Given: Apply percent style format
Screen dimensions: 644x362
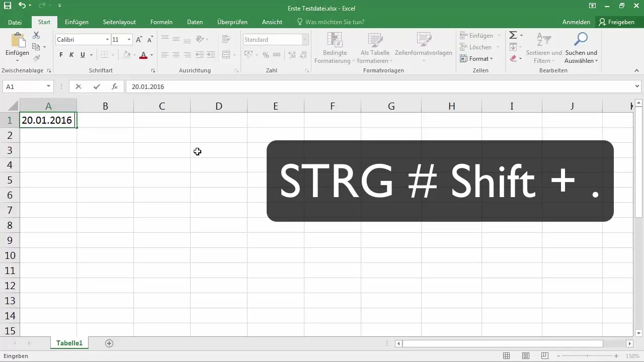Looking at the screenshot, I should pos(266,55).
